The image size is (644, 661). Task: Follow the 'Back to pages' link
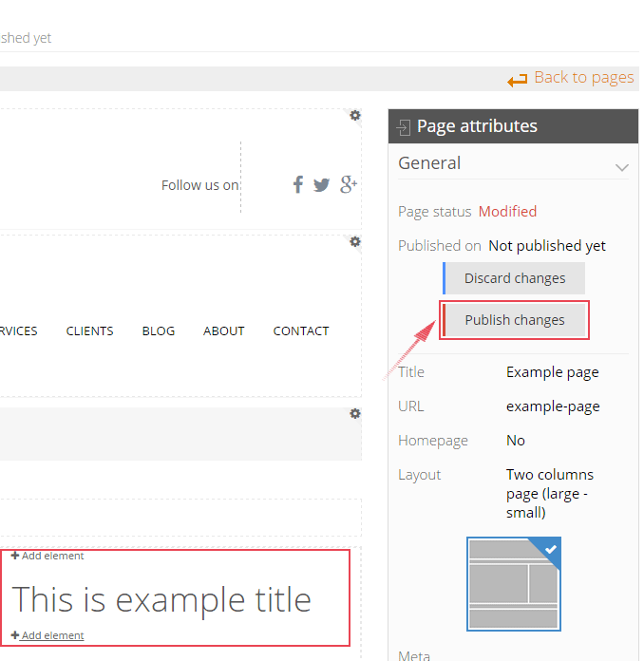[x=572, y=78]
